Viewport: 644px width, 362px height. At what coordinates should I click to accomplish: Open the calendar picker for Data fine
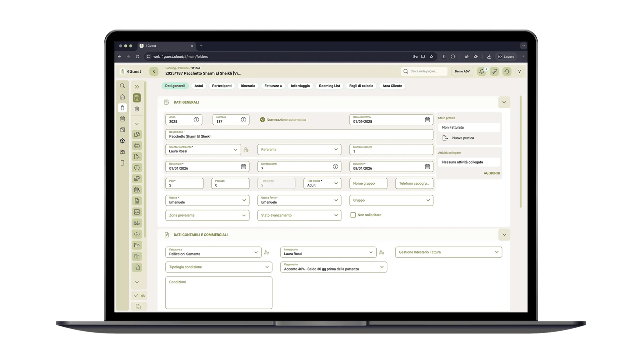pos(427,167)
